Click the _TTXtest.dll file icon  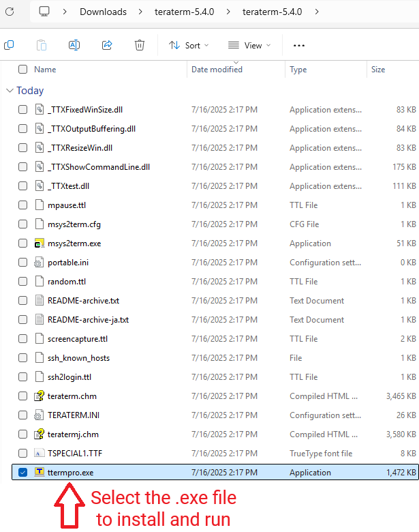click(40, 186)
